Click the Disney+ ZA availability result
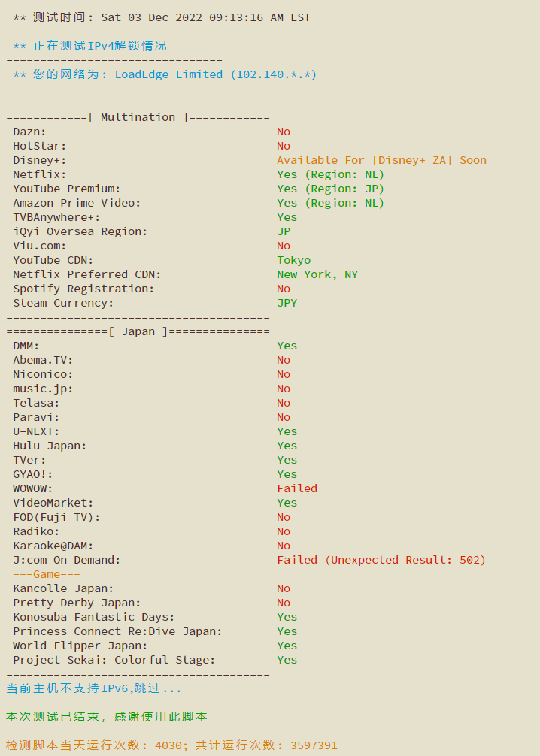The height and width of the screenshot is (756, 540). tap(381, 160)
